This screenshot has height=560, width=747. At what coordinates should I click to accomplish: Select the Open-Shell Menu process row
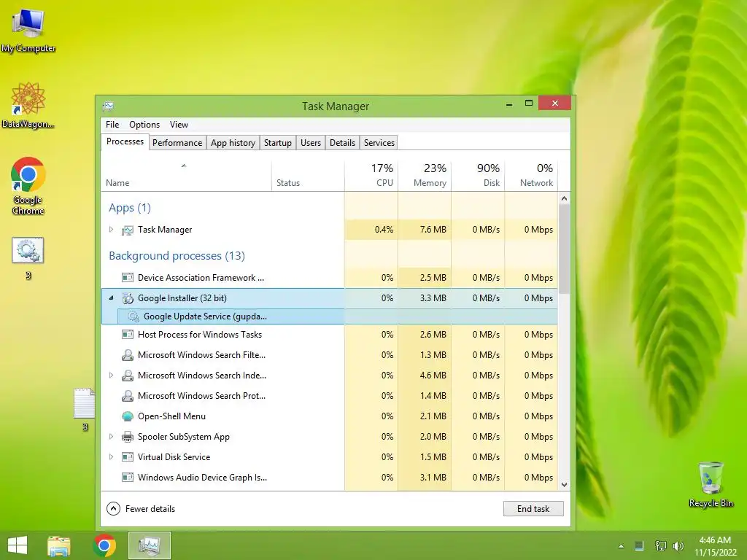(329, 416)
